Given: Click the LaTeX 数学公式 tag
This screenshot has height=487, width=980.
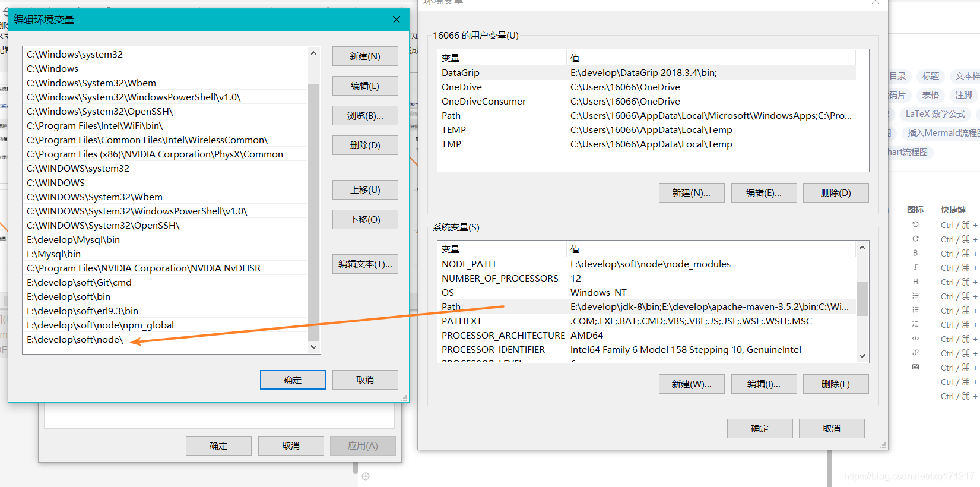Looking at the screenshot, I should tap(935, 114).
